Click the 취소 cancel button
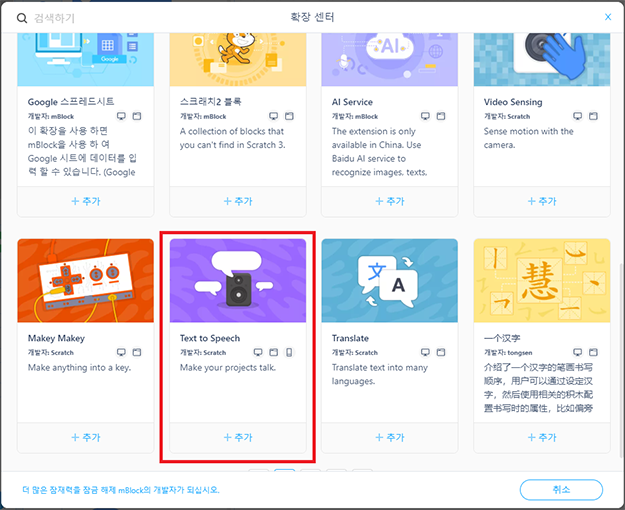Viewport: 625px width, 510px height. (x=561, y=489)
